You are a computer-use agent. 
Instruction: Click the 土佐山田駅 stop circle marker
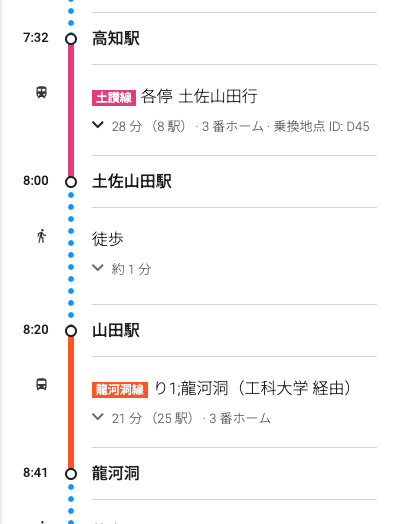click(x=71, y=182)
